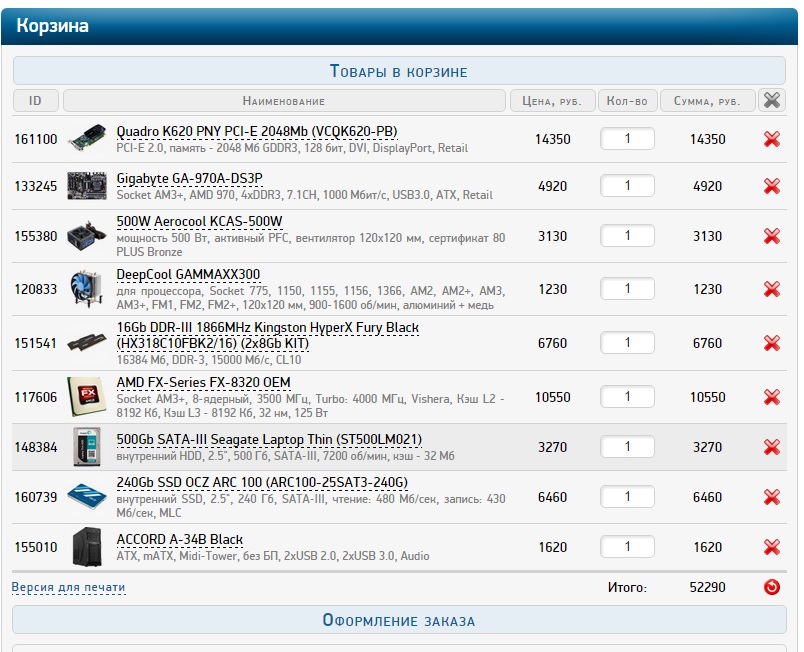
Task: Click the gray X header icon
Action: (x=772, y=100)
